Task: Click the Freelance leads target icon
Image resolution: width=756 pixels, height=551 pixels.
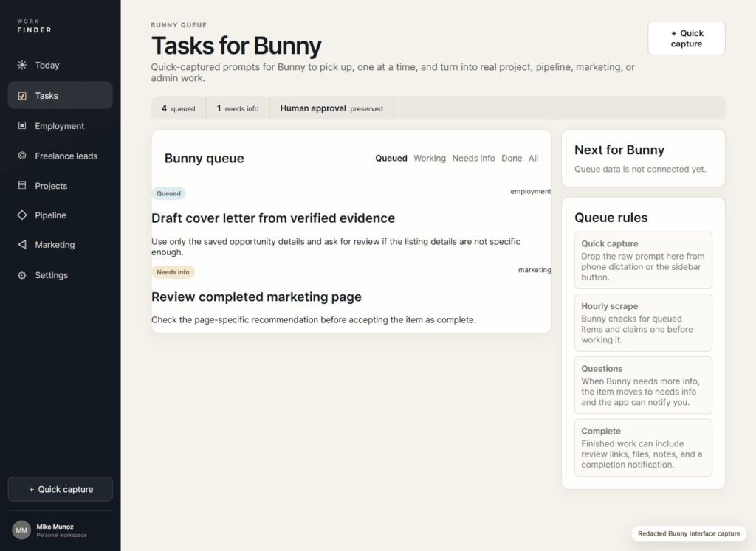Action: [x=22, y=156]
